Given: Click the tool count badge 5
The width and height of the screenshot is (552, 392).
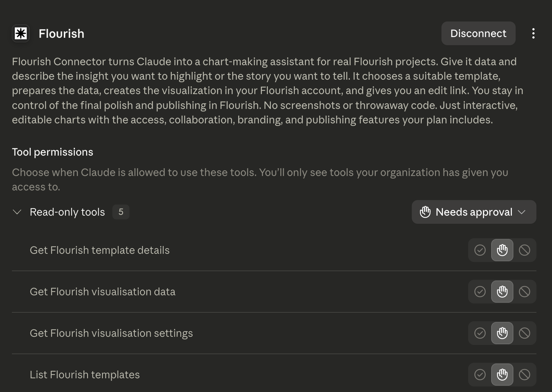Looking at the screenshot, I should pos(121,212).
